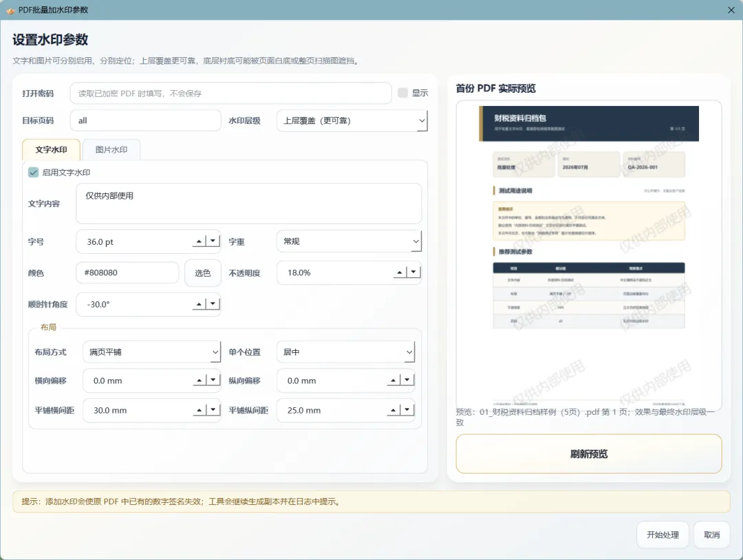Decrease 平铺纵间距 spacing with down arrow

click(x=407, y=410)
